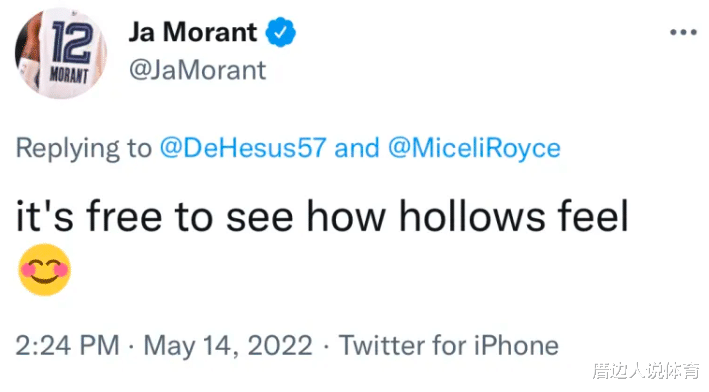Open the three-dot more options menu

[x=683, y=32]
